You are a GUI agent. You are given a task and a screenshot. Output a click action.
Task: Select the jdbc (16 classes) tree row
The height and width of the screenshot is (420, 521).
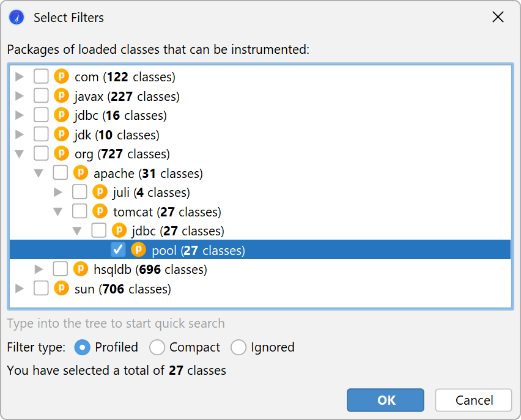pyautogui.click(x=120, y=116)
